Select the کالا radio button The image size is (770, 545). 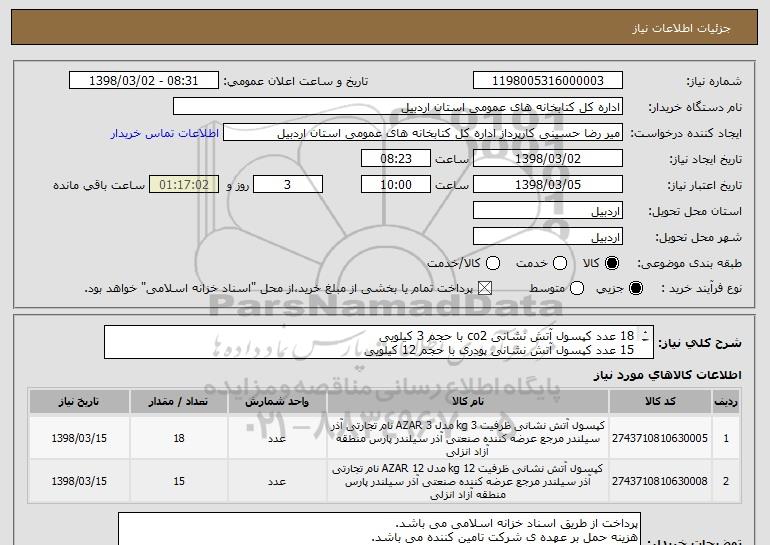(611, 264)
